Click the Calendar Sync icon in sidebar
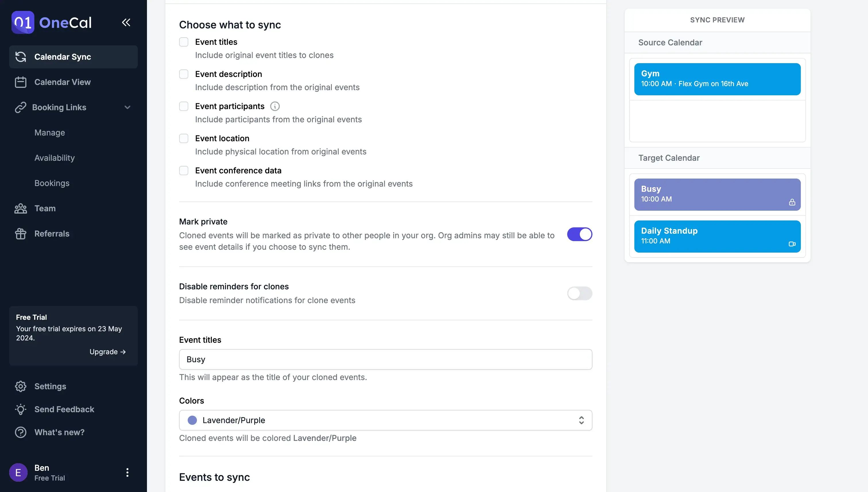The width and height of the screenshot is (868, 492). 20,56
